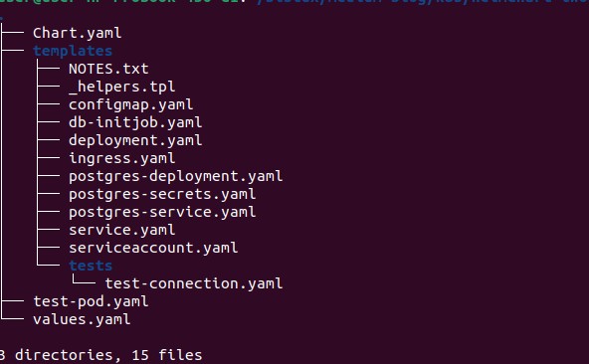Image resolution: width=589 pixels, height=364 pixels.
Task: Click Chart.yaml in the tree output
Action: coord(77,33)
